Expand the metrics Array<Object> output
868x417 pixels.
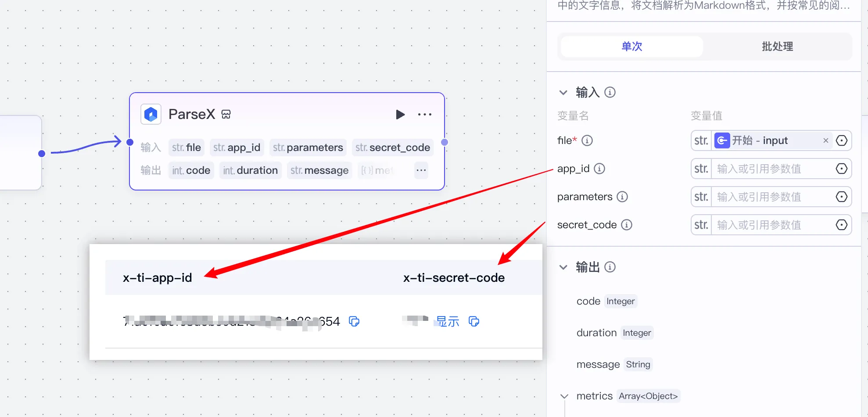(564, 396)
